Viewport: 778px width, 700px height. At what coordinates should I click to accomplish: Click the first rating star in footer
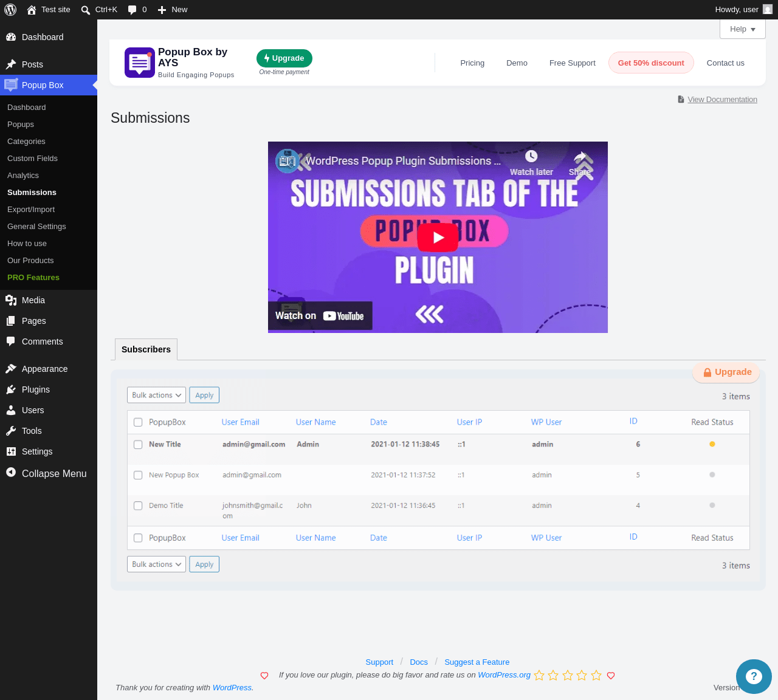pos(539,675)
